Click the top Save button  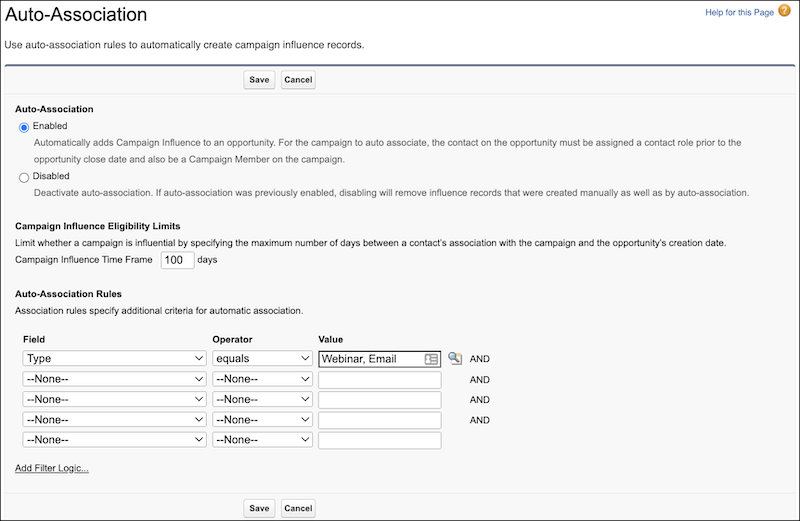tap(259, 80)
